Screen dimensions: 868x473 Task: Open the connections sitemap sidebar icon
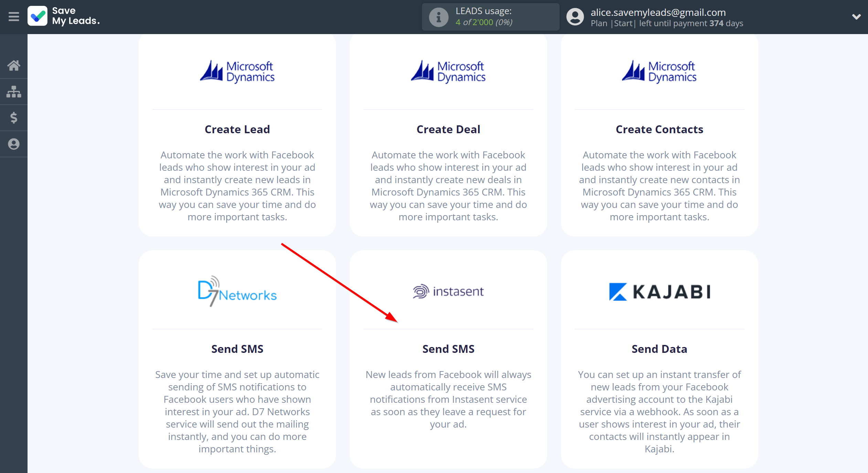tap(14, 92)
